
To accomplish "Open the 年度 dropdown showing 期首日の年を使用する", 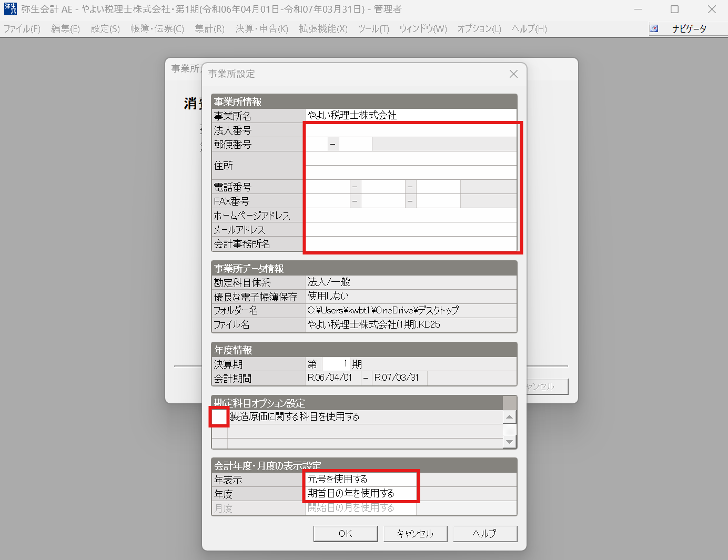I will click(361, 493).
